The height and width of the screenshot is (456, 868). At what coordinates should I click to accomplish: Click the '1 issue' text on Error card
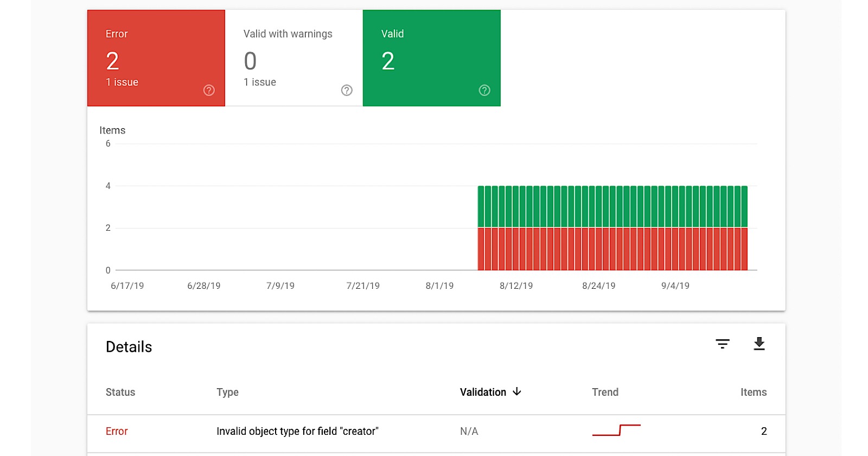coord(122,82)
